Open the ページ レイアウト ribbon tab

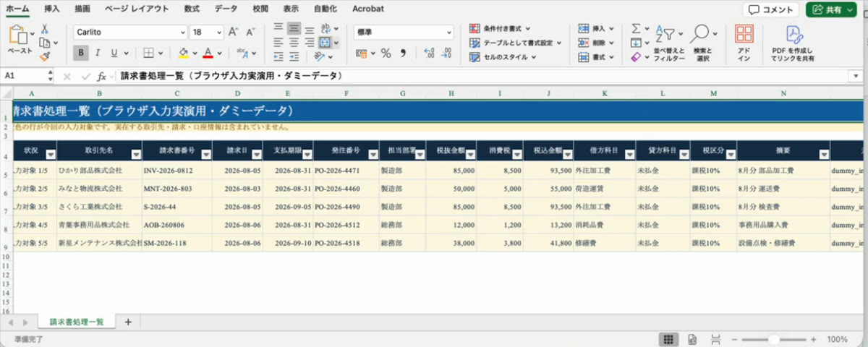point(137,9)
